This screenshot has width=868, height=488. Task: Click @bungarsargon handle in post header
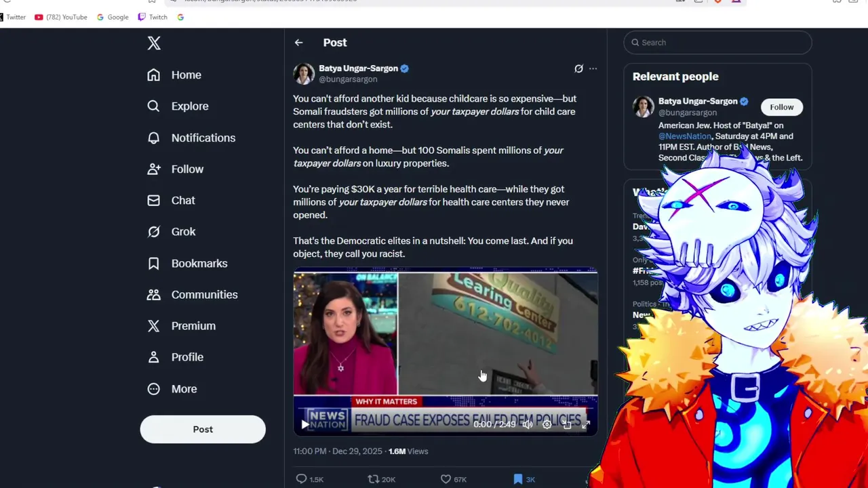(x=348, y=79)
